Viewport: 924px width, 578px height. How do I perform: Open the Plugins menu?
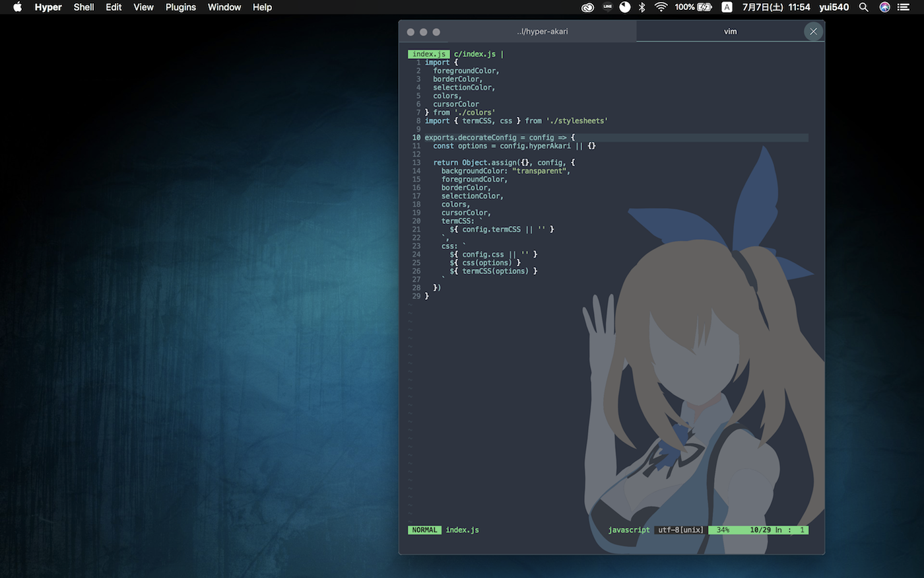pyautogui.click(x=181, y=7)
